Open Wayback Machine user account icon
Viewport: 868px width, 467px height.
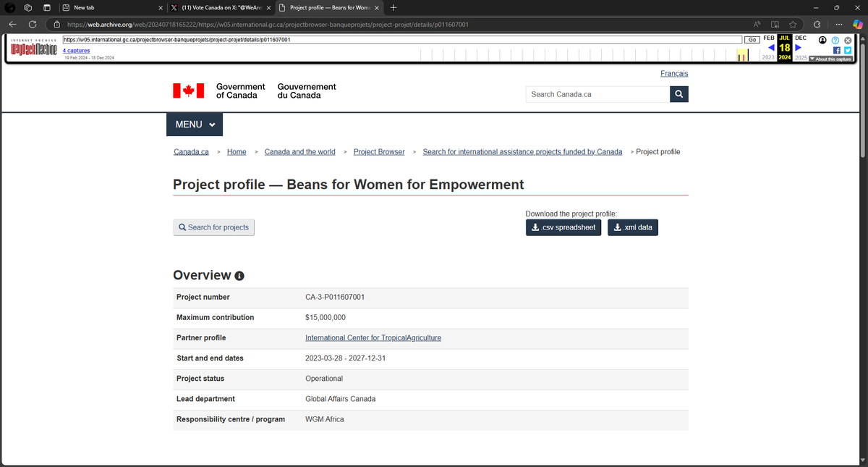pyautogui.click(x=822, y=40)
